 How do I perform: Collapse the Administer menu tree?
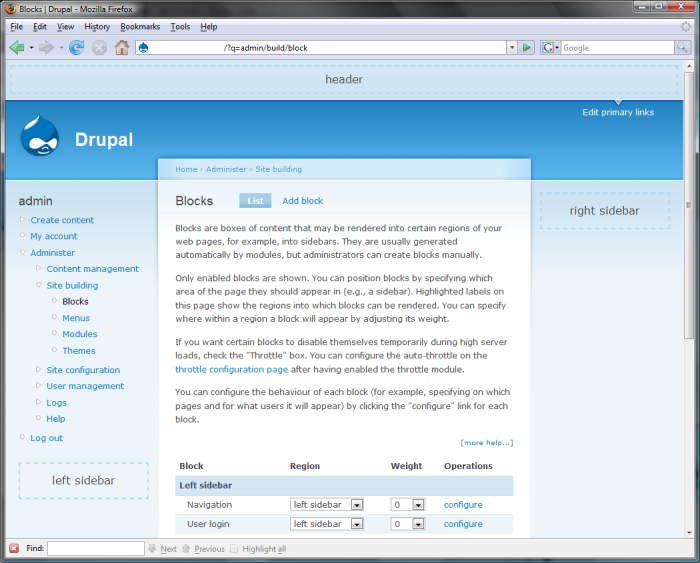[x=22, y=252]
